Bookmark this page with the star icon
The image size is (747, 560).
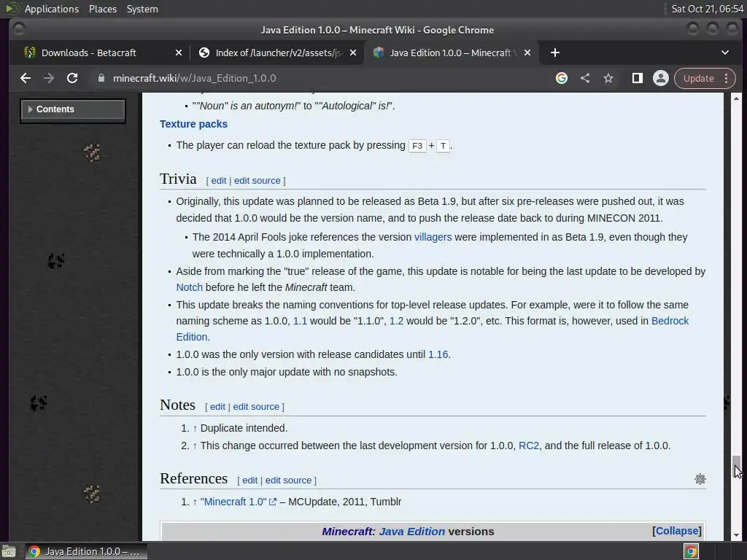click(x=608, y=78)
